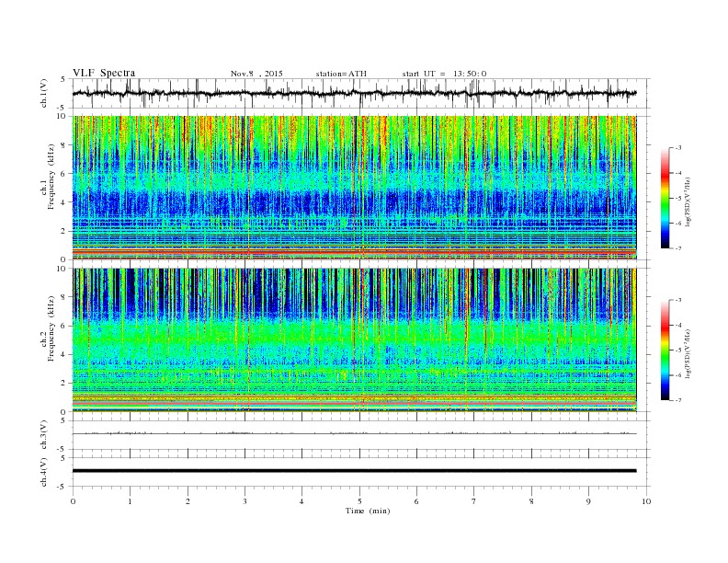Select the "start UT = 13:50:0" text

point(444,74)
